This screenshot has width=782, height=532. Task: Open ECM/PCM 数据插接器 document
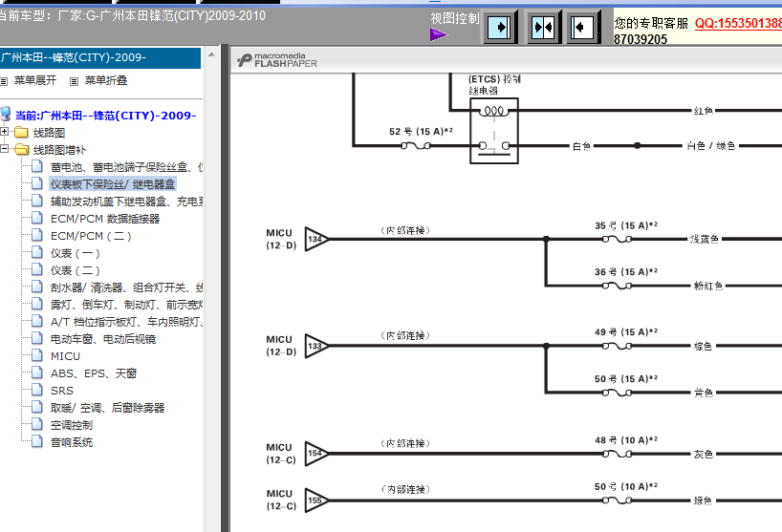(105, 219)
